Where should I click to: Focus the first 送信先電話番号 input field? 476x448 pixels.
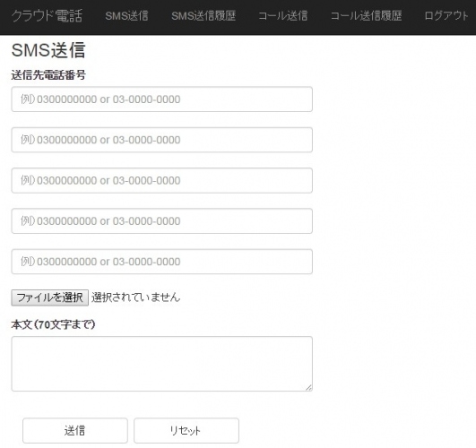point(161,99)
